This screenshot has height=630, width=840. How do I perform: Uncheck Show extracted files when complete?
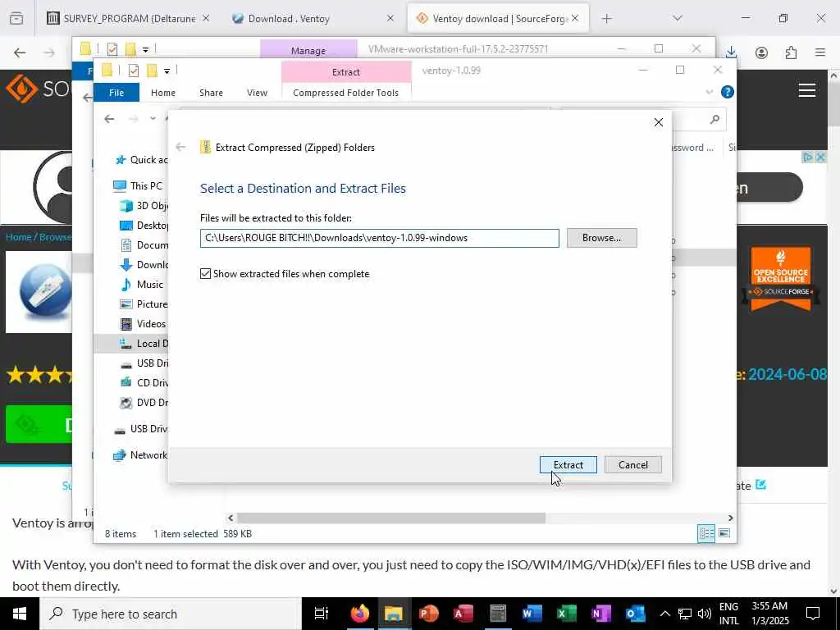click(205, 274)
